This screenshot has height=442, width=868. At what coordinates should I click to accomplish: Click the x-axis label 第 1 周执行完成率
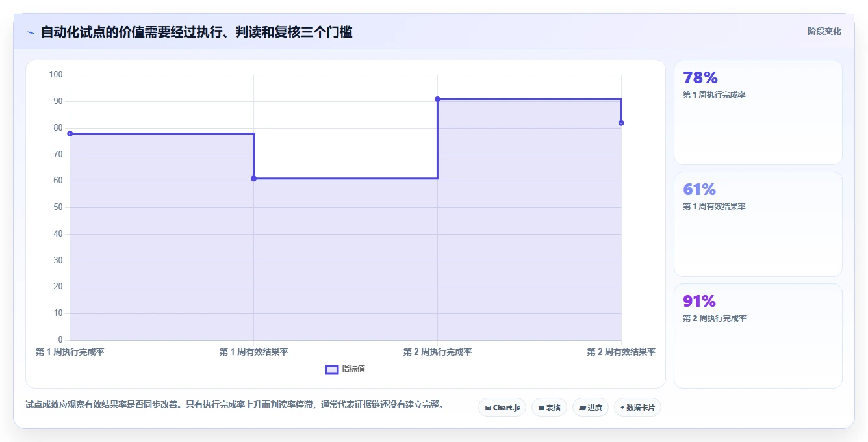70,352
